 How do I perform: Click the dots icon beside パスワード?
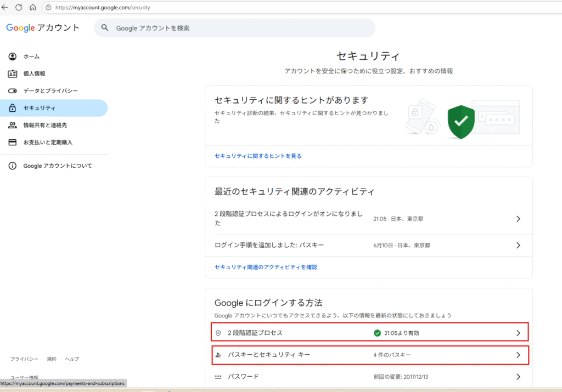[x=218, y=377]
